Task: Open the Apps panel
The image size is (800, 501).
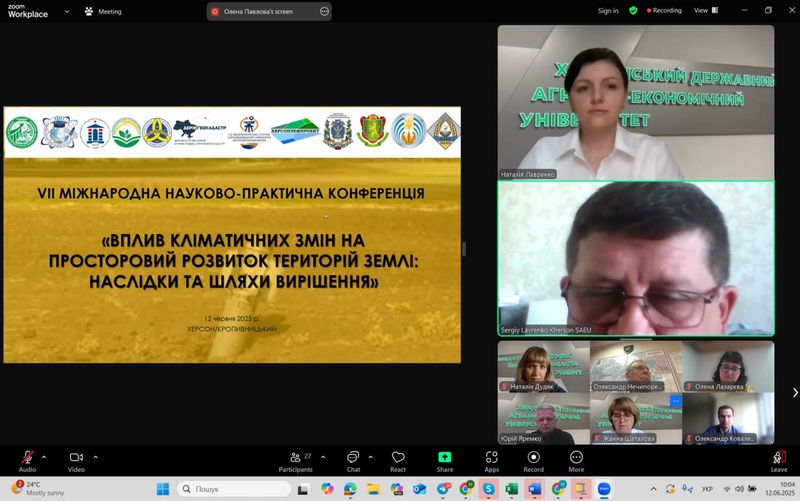Action: 491,459
